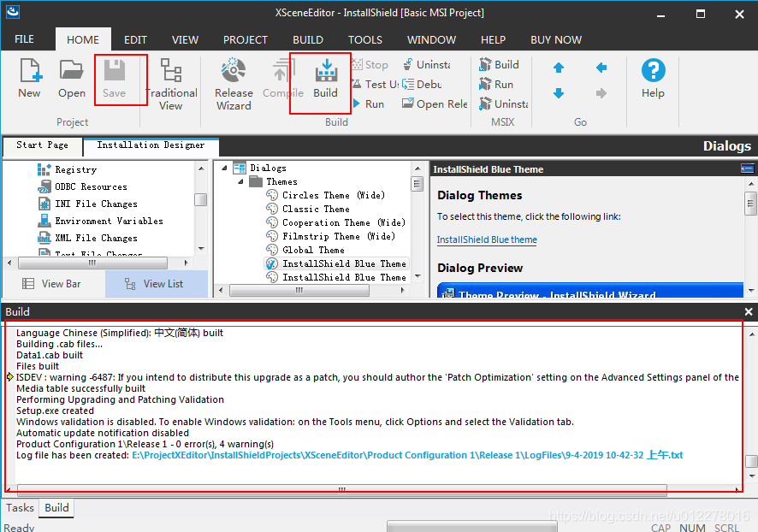
Task: Launch the Release Wizard
Action: coord(234,85)
